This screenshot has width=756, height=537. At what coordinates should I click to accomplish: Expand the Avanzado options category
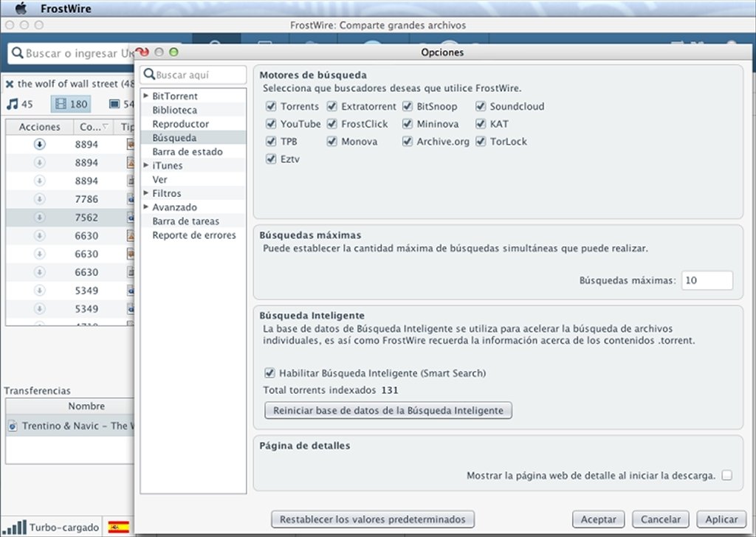(146, 207)
